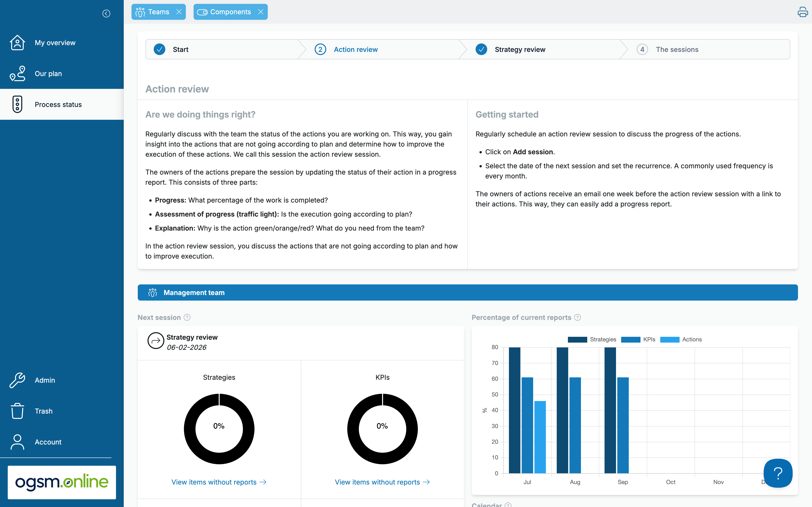Open the Trash bin icon
812x507 pixels.
pyautogui.click(x=17, y=411)
